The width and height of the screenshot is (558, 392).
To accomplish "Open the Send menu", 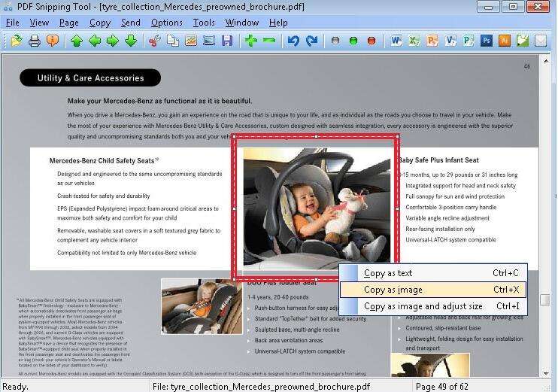I will click(x=131, y=23).
